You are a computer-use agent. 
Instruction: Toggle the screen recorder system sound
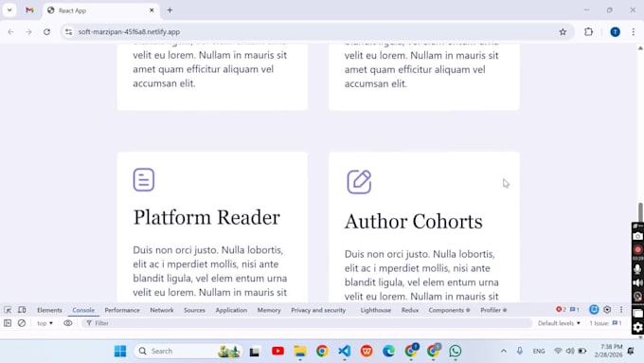(637, 282)
